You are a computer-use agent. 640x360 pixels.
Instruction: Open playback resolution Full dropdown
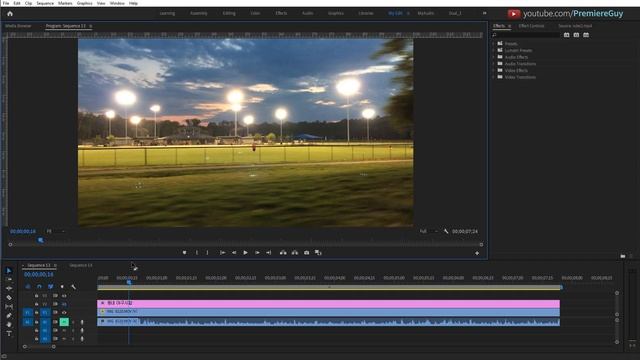(429, 231)
